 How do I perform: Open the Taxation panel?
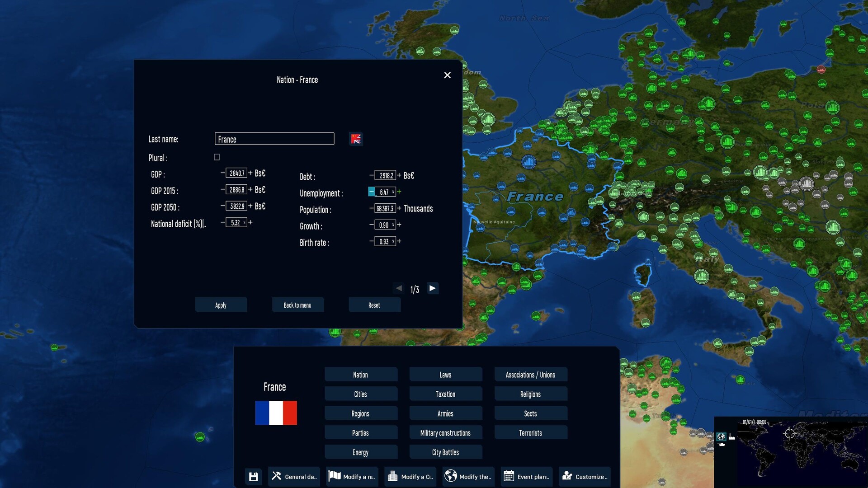[445, 394]
